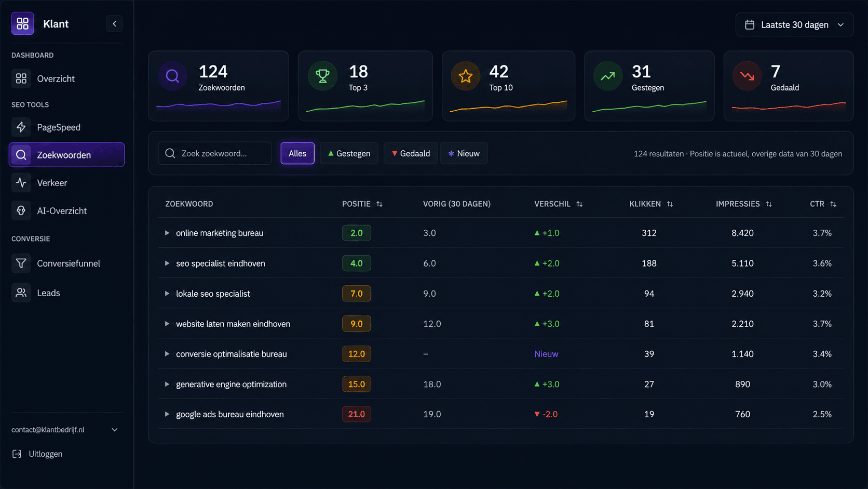This screenshot has width=868, height=489.
Task: Click the calendar icon in date selector
Action: (x=750, y=24)
